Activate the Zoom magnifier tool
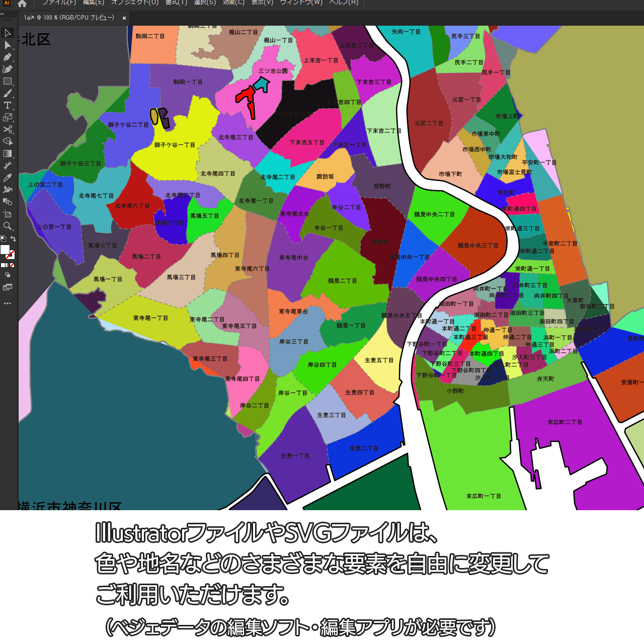This screenshot has height=644, width=644. click(x=8, y=226)
